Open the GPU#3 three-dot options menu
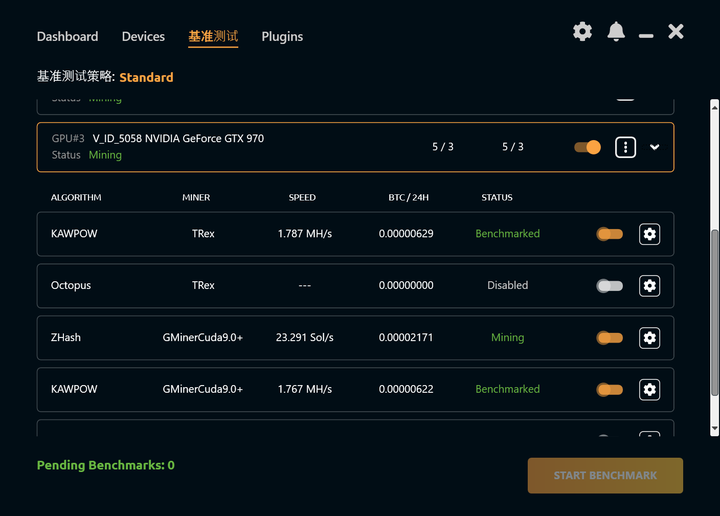This screenshot has width=720, height=516. pyautogui.click(x=625, y=147)
